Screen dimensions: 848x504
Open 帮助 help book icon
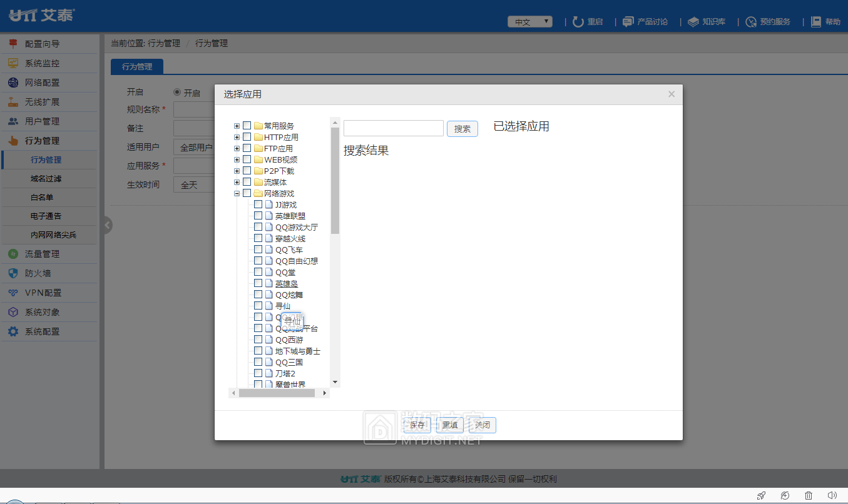coord(816,22)
